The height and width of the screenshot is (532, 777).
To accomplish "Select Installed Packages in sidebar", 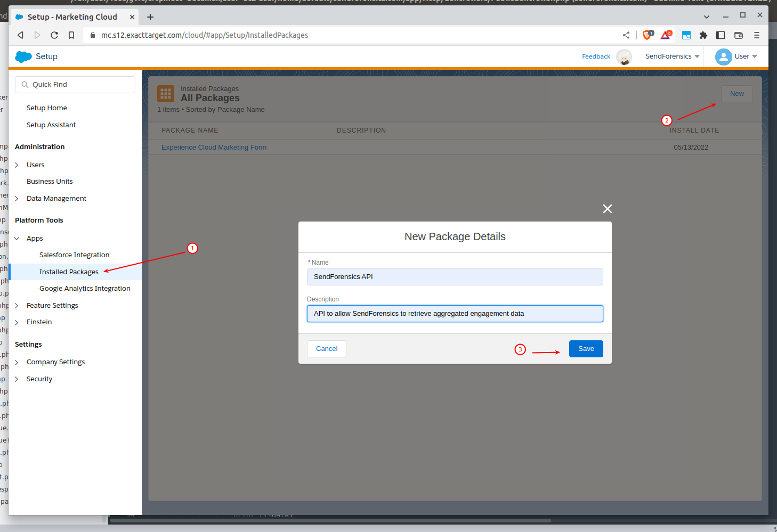I will [69, 272].
